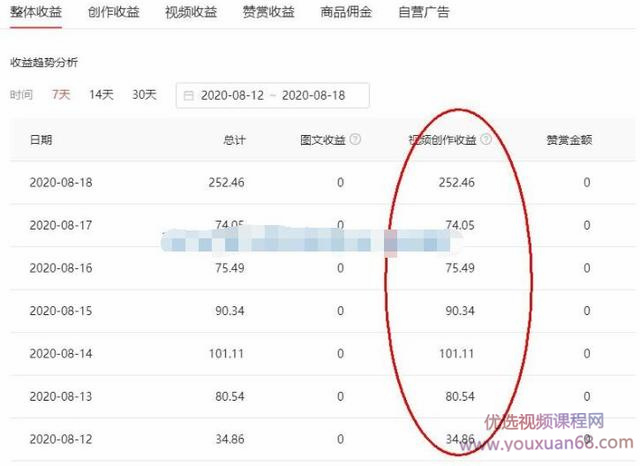Click the 图文收益 column header
This screenshot has width=640, height=466.
323,140
